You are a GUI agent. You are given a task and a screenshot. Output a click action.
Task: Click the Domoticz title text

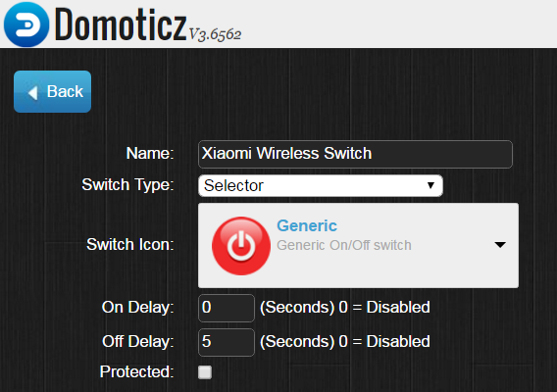click(x=121, y=24)
